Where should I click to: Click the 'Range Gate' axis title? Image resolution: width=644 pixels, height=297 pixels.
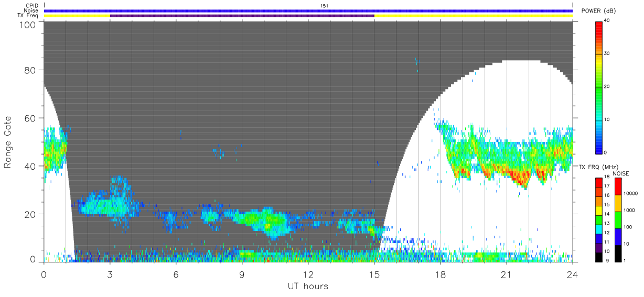[8, 142]
